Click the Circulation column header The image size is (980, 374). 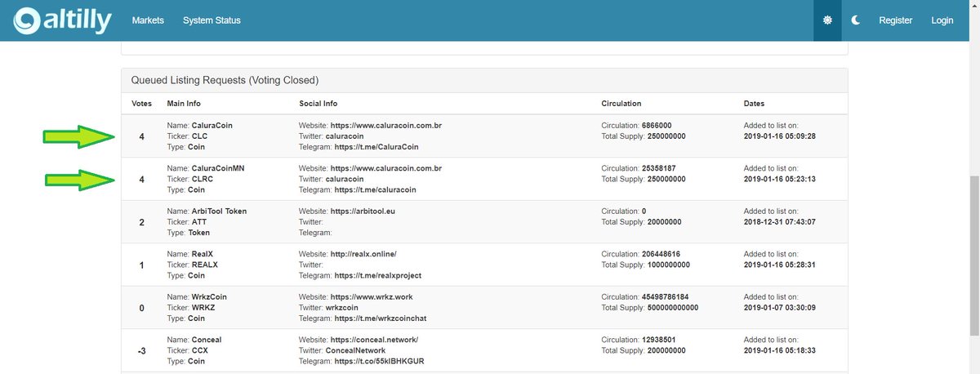pos(621,104)
